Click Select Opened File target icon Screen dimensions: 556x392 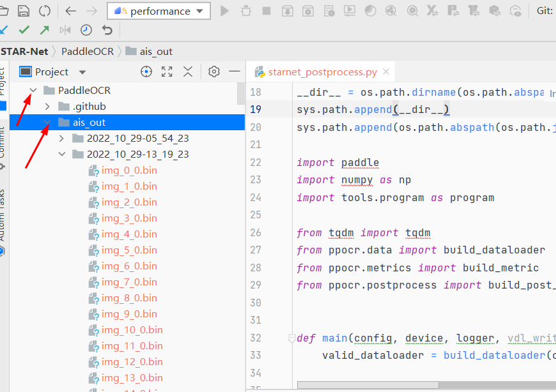pos(146,72)
